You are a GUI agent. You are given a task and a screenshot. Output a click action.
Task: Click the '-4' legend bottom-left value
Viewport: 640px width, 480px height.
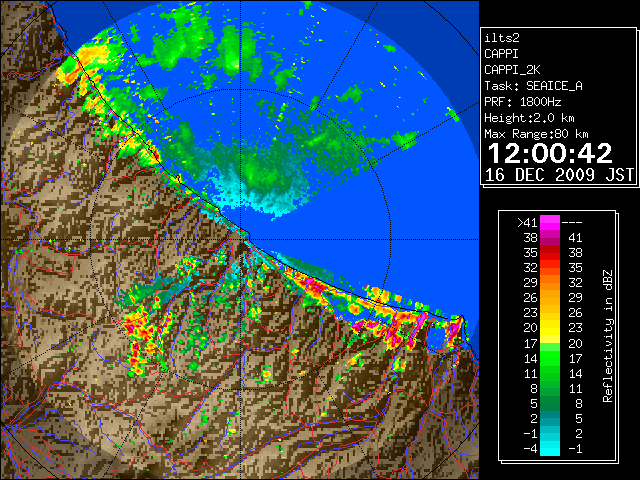coord(530,449)
